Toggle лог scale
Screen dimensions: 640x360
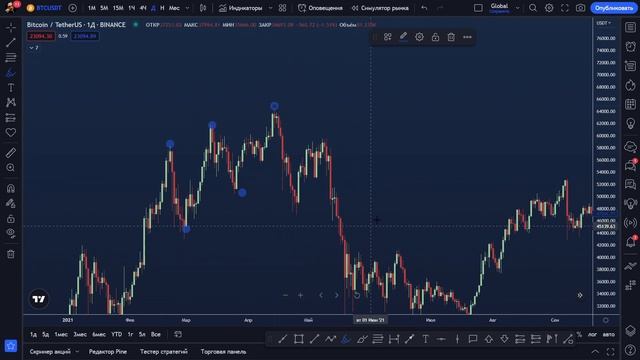click(x=592, y=334)
